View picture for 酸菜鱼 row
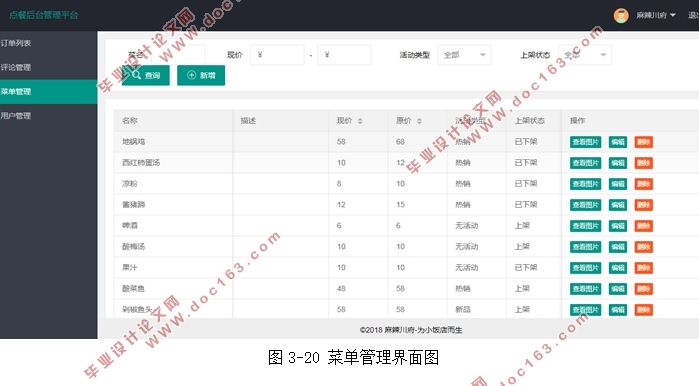The image size is (699, 386). [x=585, y=289]
